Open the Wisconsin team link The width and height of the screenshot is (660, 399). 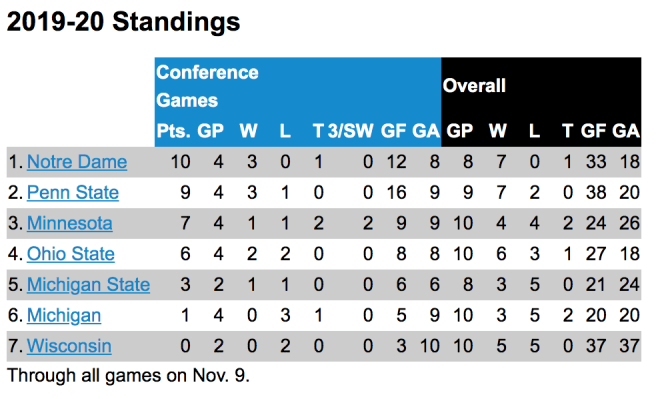pyautogui.click(x=69, y=346)
